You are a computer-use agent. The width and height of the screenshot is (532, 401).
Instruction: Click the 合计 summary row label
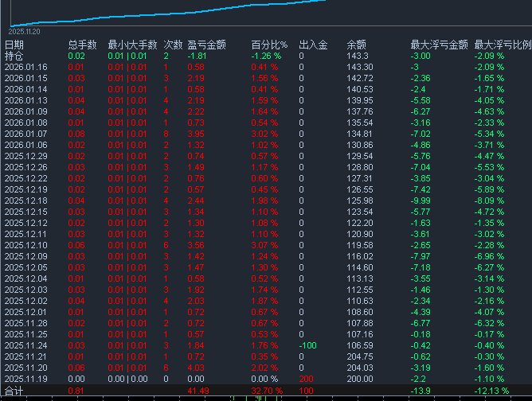pyautogui.click(x=14, y=391)
